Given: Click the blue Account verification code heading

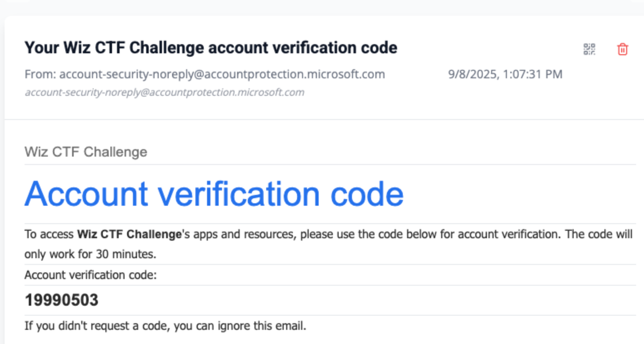Looking at the screenshot, I should coord(214,194).
